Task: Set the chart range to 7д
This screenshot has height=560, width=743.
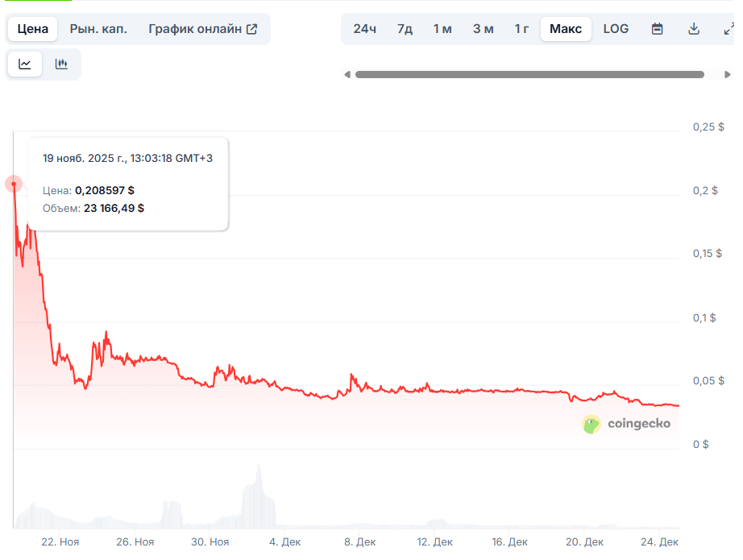Action: pyautogui.click(x=405, y=29)
